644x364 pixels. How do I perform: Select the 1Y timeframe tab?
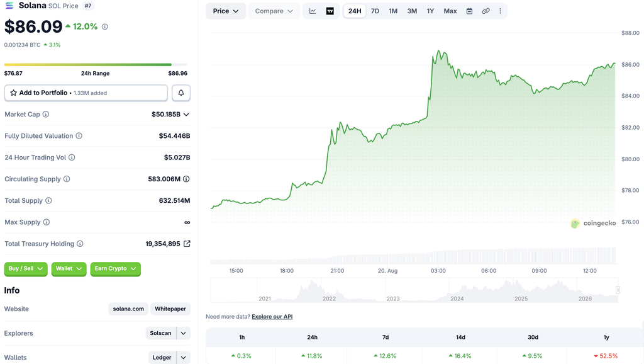point(430,11)
